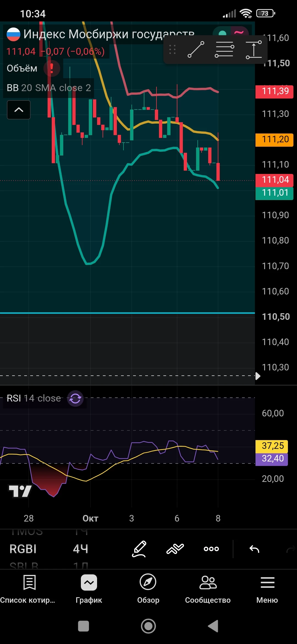Viewport: 297px width, 644px height.
Task: Tap the Android back triangle button
Action: click(213, 626)
